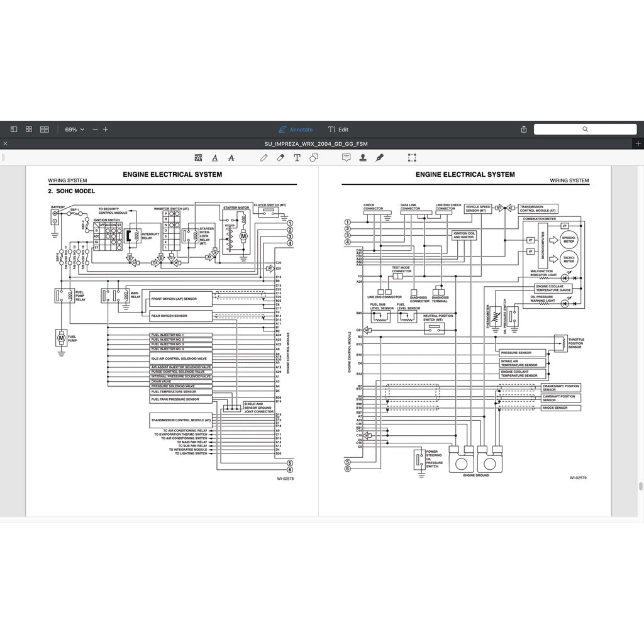Add a new tab

(x=638, y=144)
